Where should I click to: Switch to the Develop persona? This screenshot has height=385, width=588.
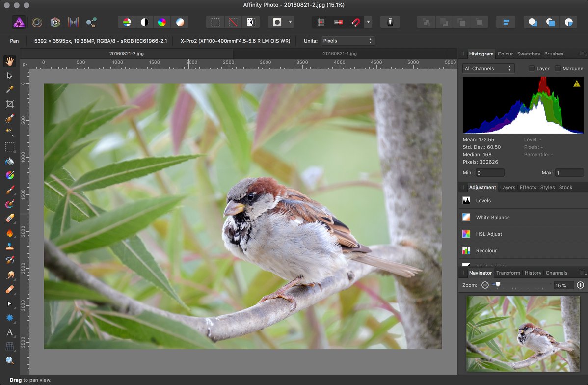click(x=55, y=23)
